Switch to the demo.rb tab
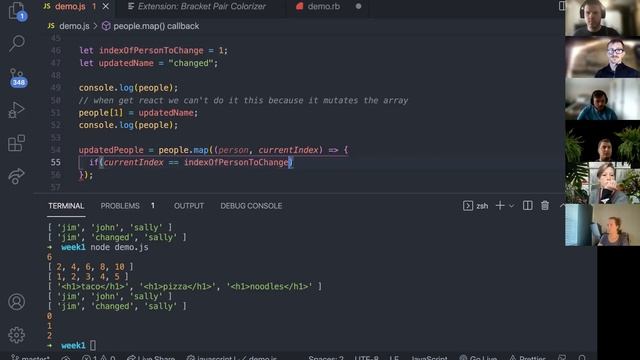 [x=323, y=7]
